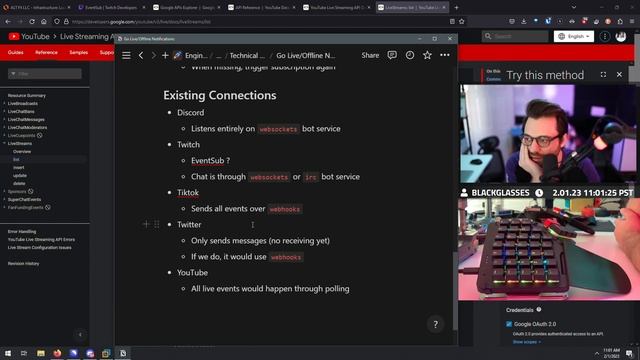Image resolution: width=640 pixels, height=360 pixels.
Task: Click Share in the Notion top bar
Action: [x=370, y=55]
